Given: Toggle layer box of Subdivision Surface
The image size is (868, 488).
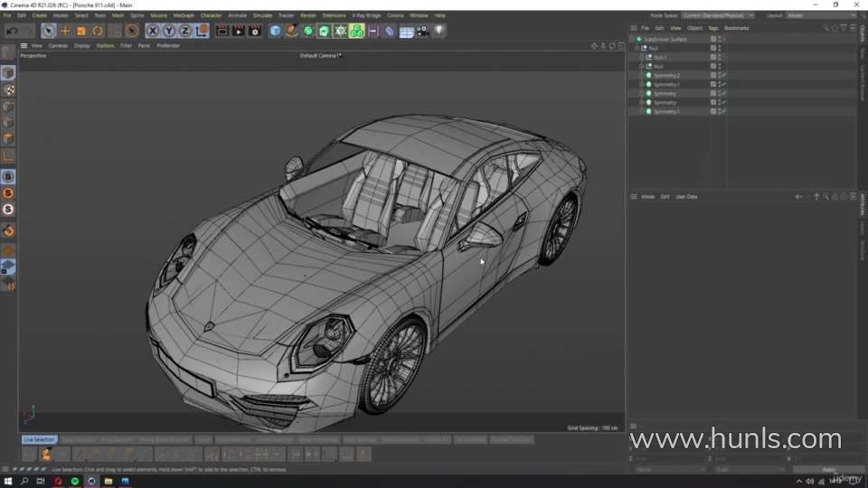Looking at the screenshot, I should tap(712, 40).
